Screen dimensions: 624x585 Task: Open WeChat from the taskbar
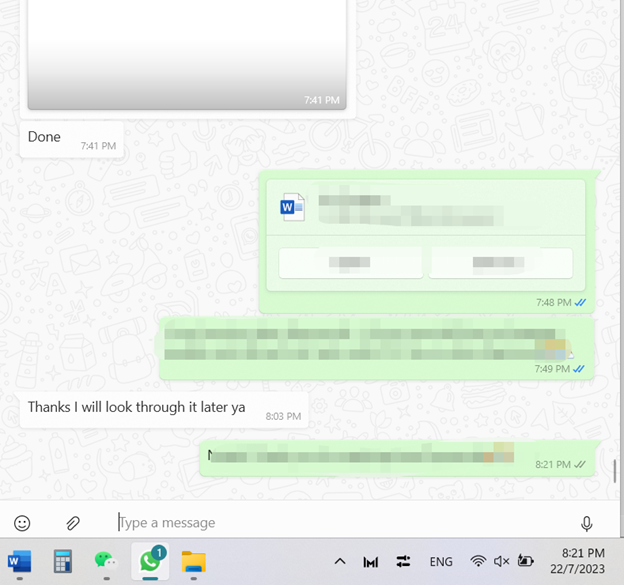[x=105, y=562]
